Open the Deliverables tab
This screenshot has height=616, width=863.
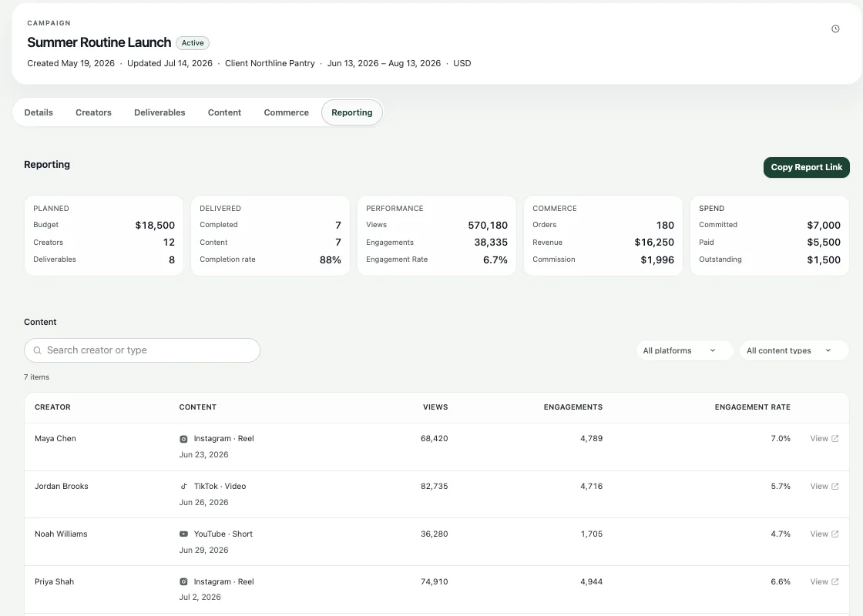click(x=160, y=112)
